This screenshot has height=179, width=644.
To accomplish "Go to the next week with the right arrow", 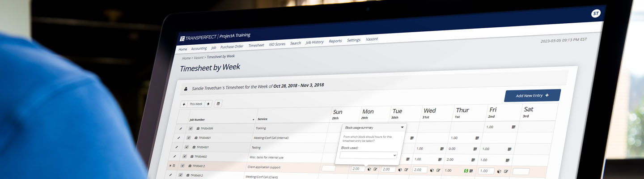I will [x=208, y=103].
